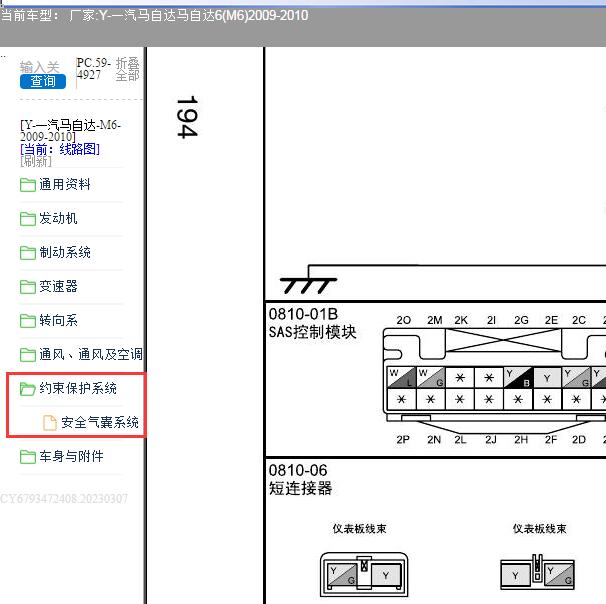Expand the 通用资料 folder

65,185
